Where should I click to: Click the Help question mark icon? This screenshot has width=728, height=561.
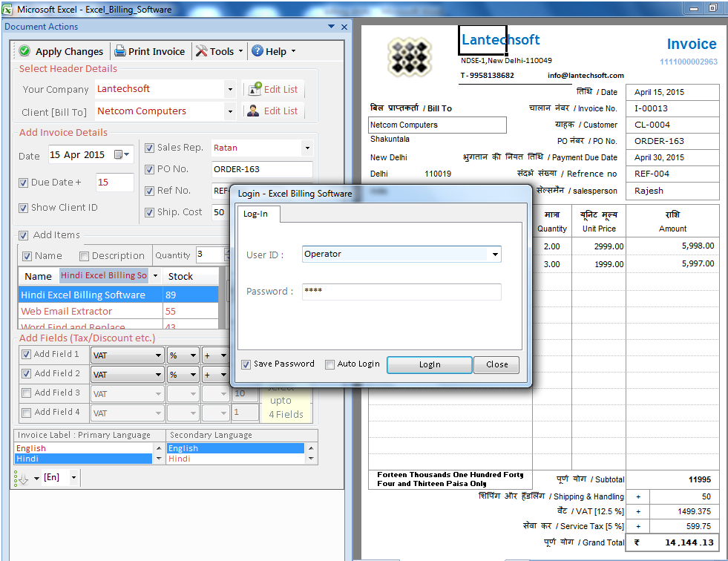(x=258, y=50)
